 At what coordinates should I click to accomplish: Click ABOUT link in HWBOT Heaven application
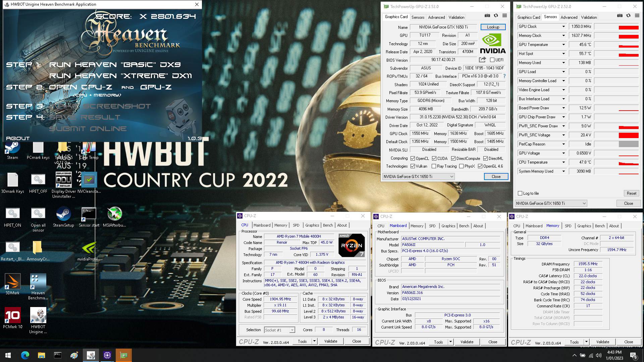coord(18,138)
